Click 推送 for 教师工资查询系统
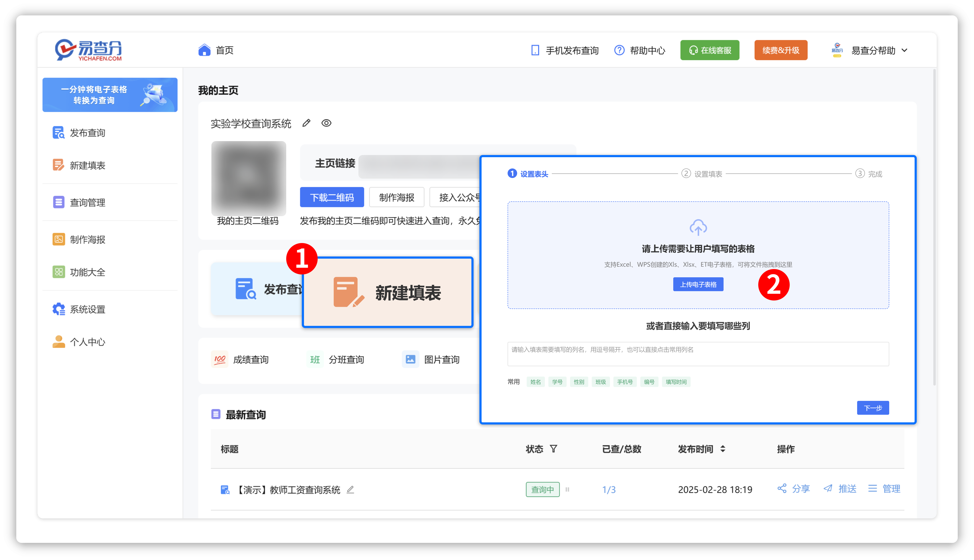Viewport: 974px width, 560px height. click(x=840, y=489)
